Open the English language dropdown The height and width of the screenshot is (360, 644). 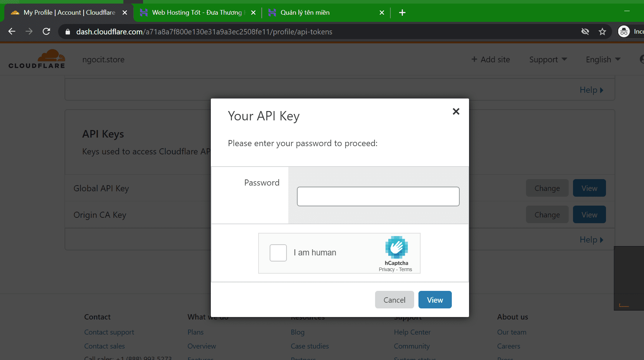click(x=603, y=59)
